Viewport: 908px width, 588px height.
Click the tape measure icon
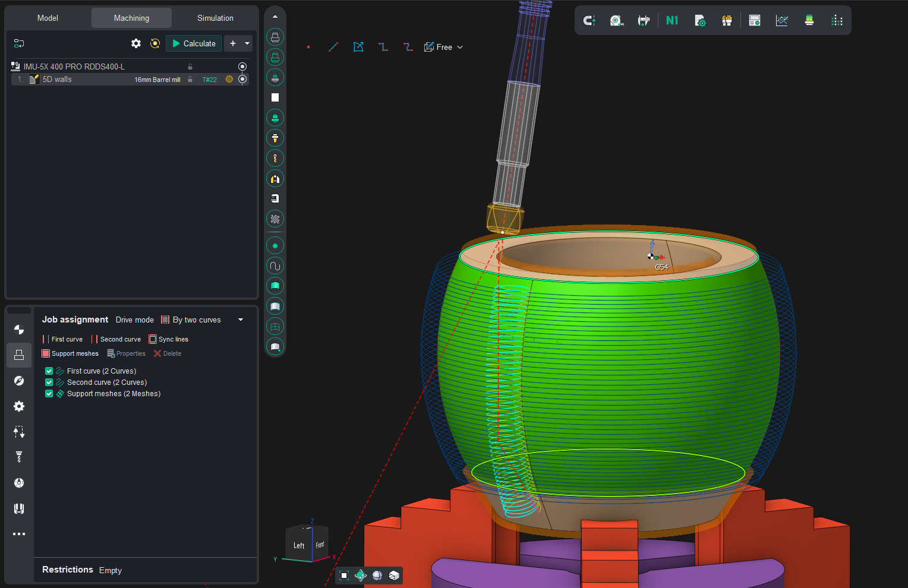point(617,21)
